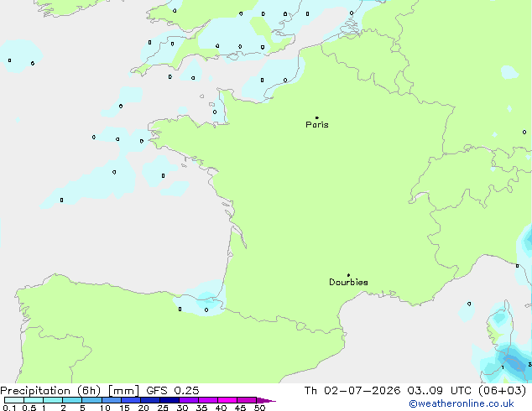This screenshot has width=532, height=411.
Task: Click the '25' legend scale value
Action: pyautogui.click(x=163, y=408)
